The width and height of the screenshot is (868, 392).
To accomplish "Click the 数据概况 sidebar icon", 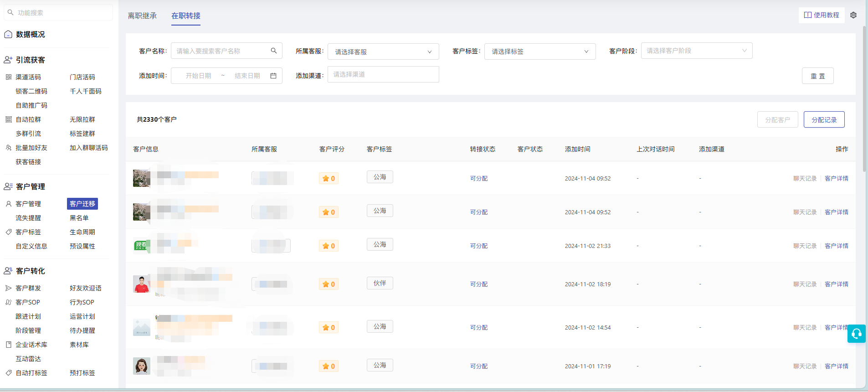I will click(8, 34).
